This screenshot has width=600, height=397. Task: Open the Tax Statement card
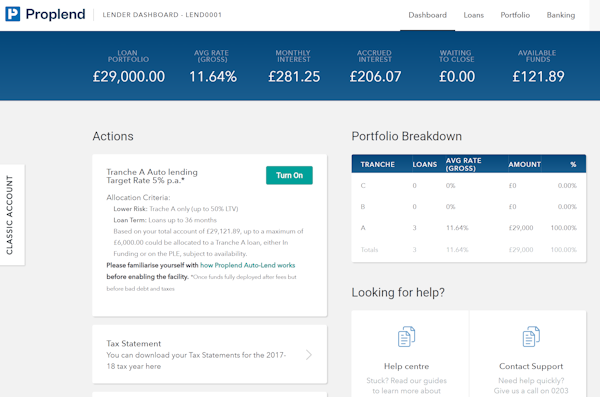pyautogui.click(x=210, y=355)
